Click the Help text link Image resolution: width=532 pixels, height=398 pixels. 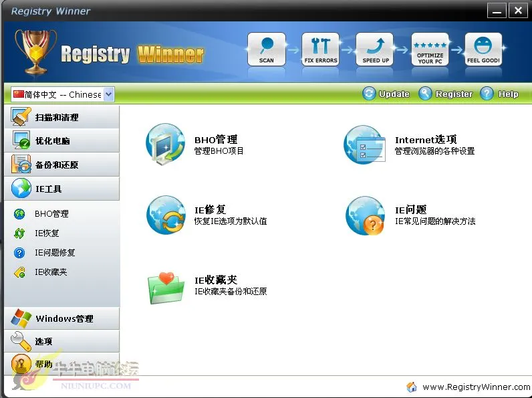click(508, 94)
